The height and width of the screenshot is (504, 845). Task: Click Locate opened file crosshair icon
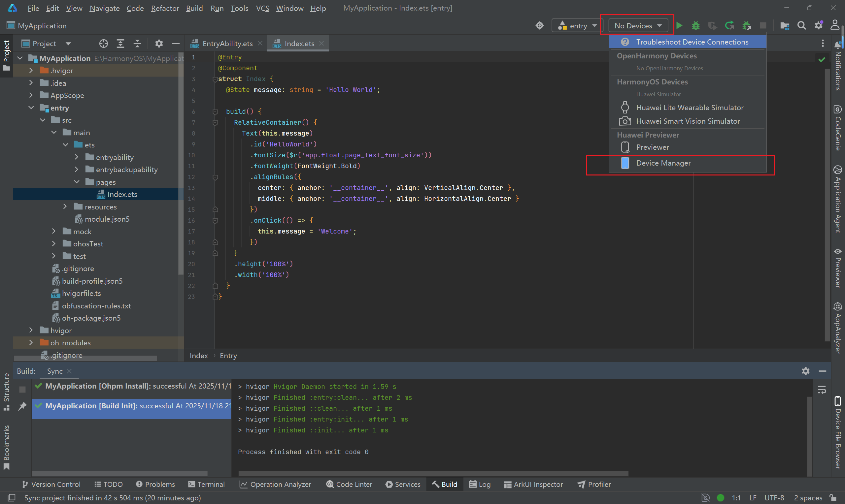click(103, 44)
